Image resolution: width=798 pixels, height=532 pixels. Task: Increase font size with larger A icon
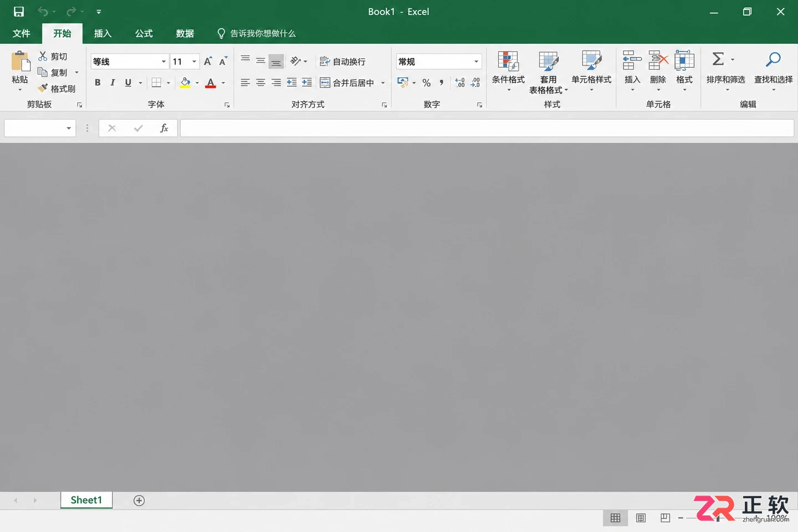[208, 62]
